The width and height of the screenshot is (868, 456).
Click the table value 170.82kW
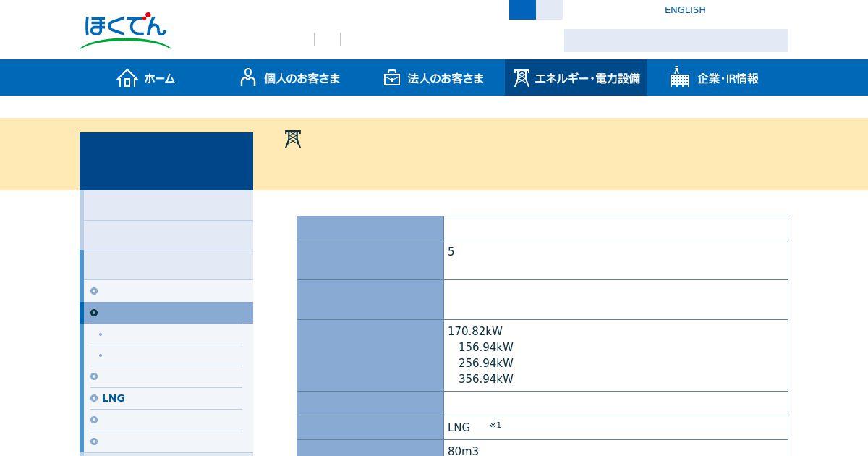click(x=475, y=332)
